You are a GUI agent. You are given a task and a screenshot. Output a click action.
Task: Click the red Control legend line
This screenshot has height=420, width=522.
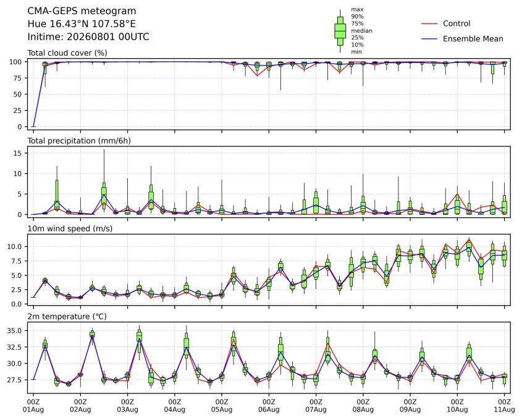(x=429, y=24)
